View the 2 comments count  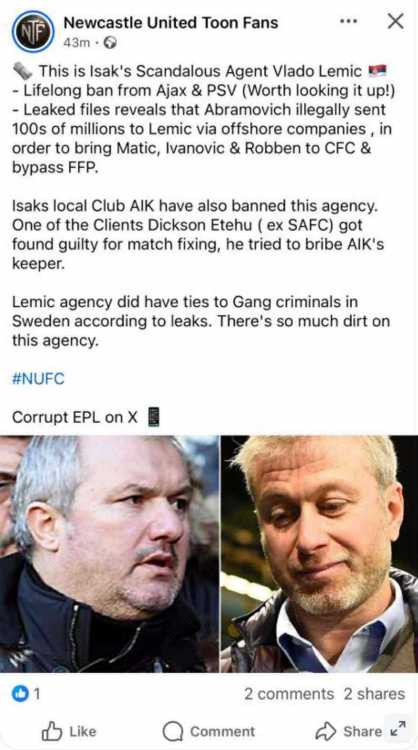coord(289,694)
